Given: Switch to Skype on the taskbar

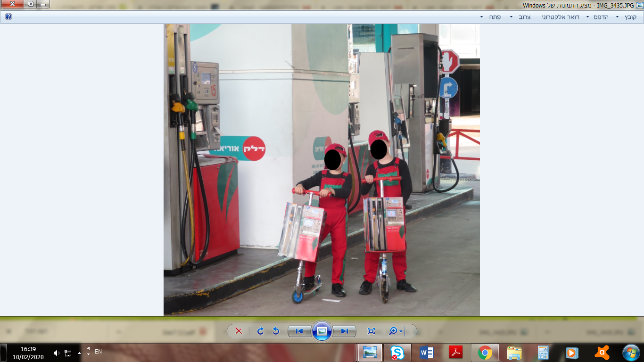Looking at the screenshot, I should point(397,353).
